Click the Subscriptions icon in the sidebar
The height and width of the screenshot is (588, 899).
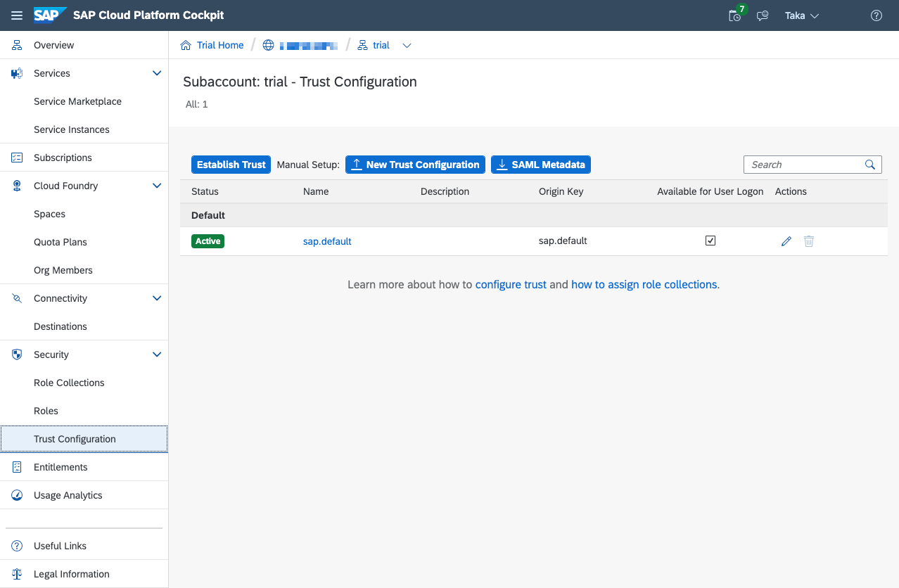(17, 158)
